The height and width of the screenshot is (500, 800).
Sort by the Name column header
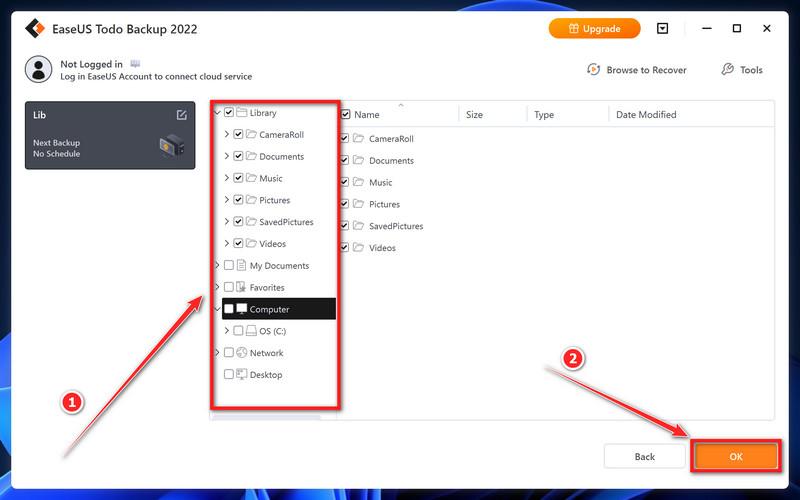tap(367, 115)
